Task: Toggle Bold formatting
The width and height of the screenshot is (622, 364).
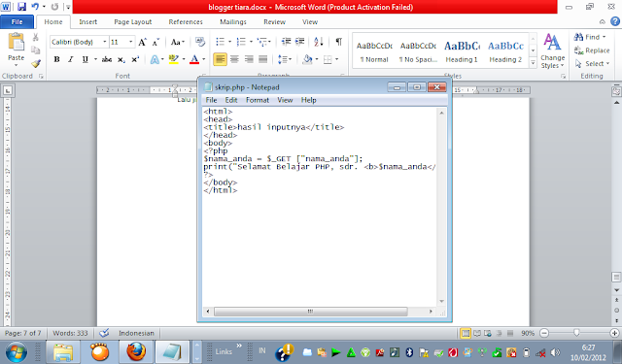Action: pyautogui.click(x=56, y=59)
